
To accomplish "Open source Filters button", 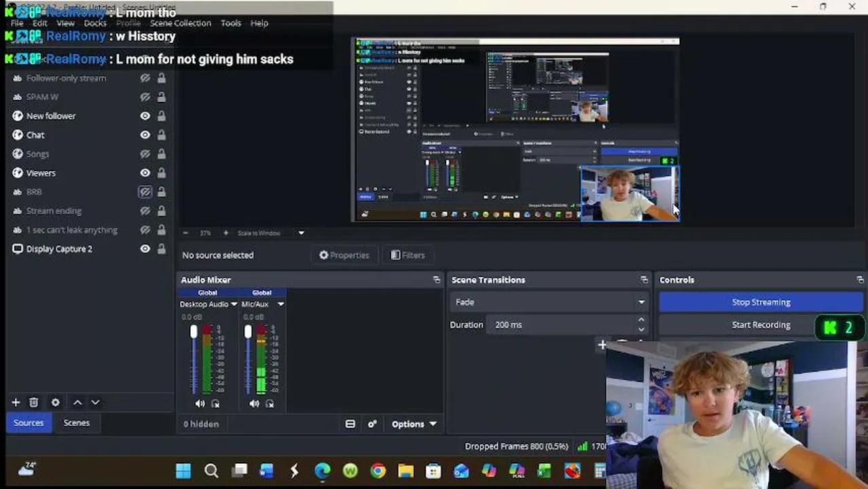I will tap(408, 255).
